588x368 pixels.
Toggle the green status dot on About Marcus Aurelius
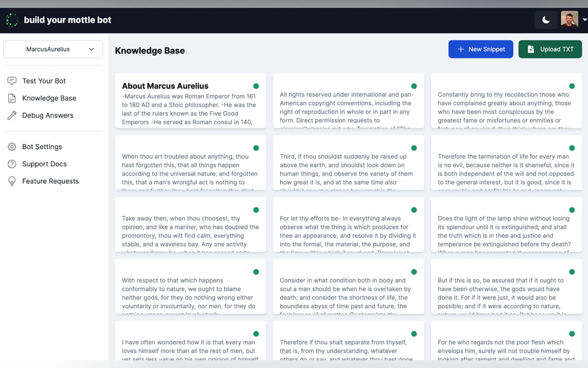(256, 86)
